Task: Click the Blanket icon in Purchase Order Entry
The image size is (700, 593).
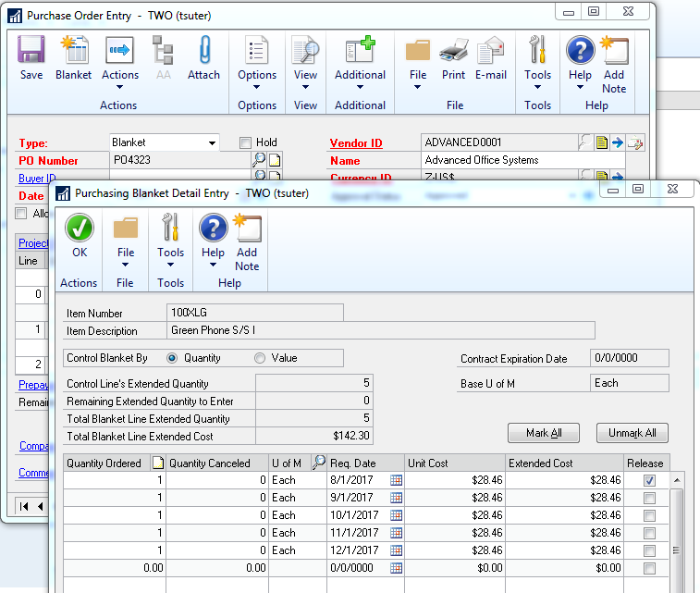Action: pos(74,50)
